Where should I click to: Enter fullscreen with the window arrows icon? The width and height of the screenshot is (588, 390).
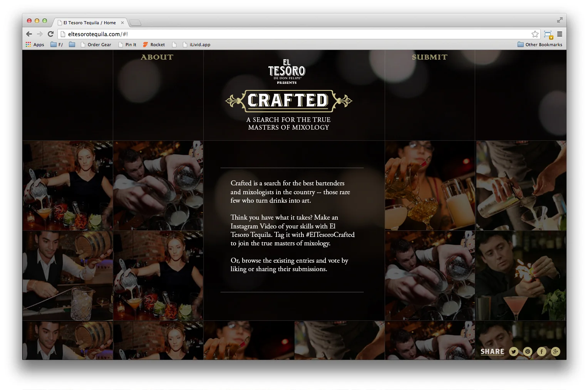560,20
